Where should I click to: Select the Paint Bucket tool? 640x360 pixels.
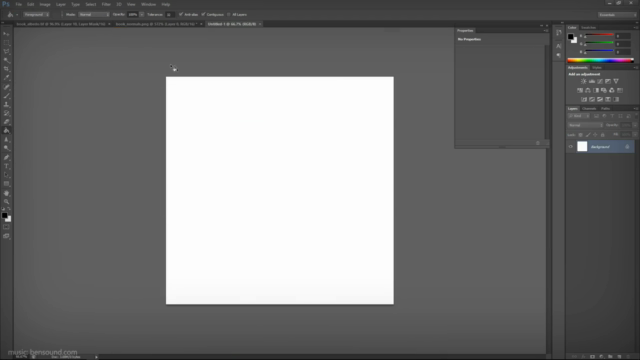(x=7, y=131)
